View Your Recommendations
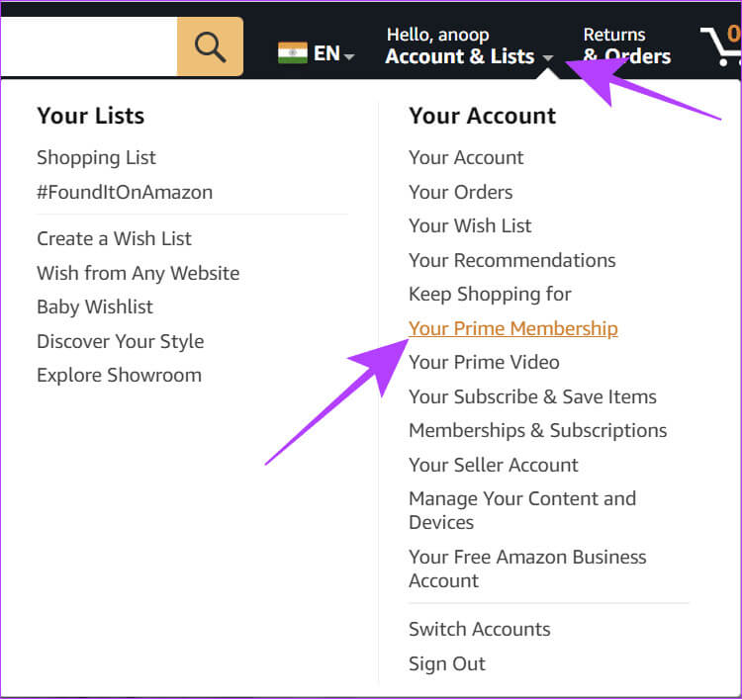This screenshot has height=700, width=742. pyautogui.click(x=512, y=260)
